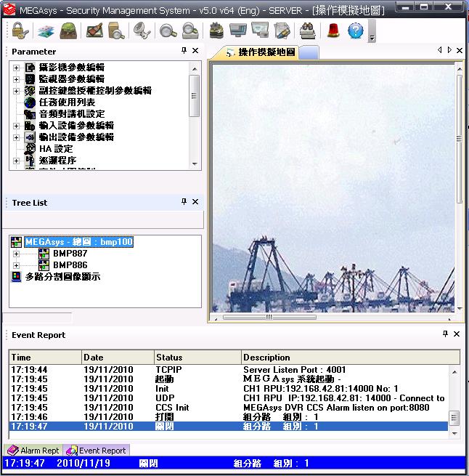Open help via blue question mark icon
This screenshot has width=469, height=476.
coord(355,31)
